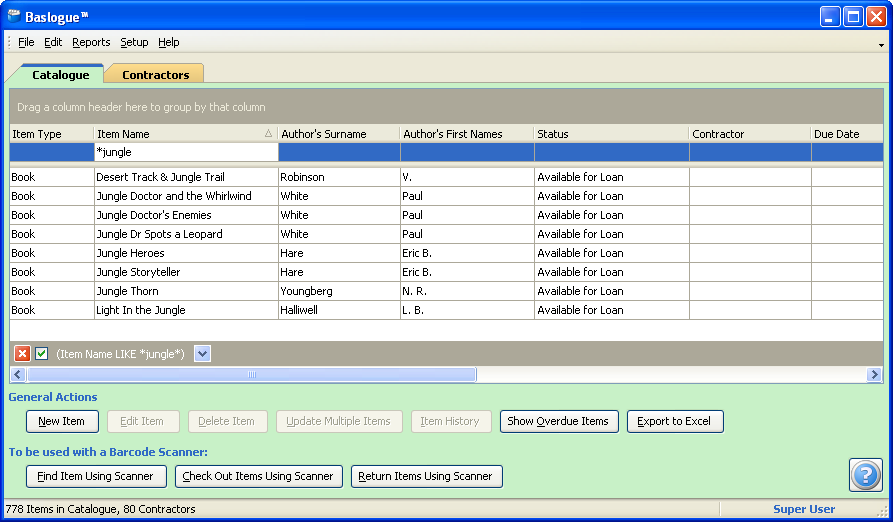Click the Super User status label
Image resolution: width=893 pixels, height=522 pixels.
[804, 509]
